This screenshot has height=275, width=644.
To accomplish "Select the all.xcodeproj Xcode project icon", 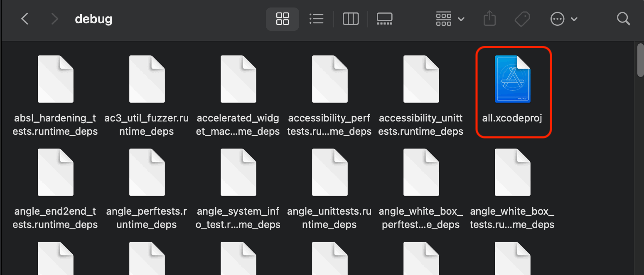I will 513,79.
